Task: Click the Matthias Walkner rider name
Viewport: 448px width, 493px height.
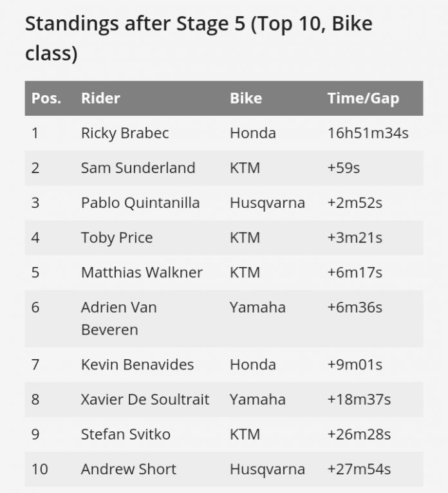Action: (142, 272)
